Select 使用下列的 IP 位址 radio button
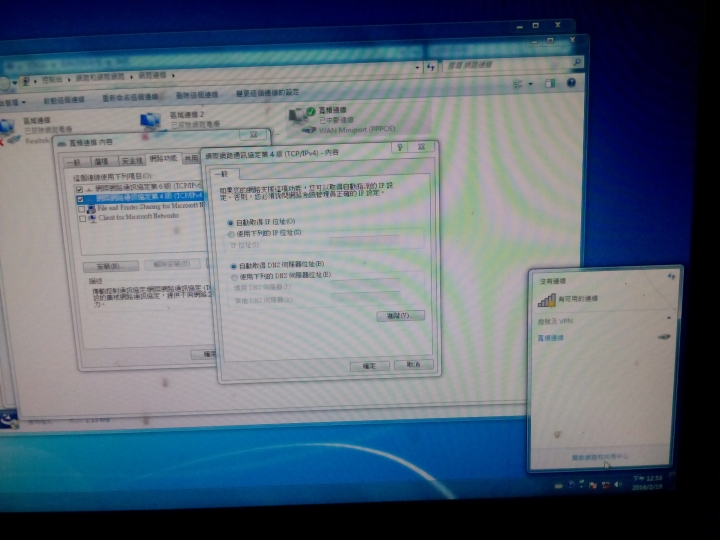 pyautogui.click(x=231, y=234)
